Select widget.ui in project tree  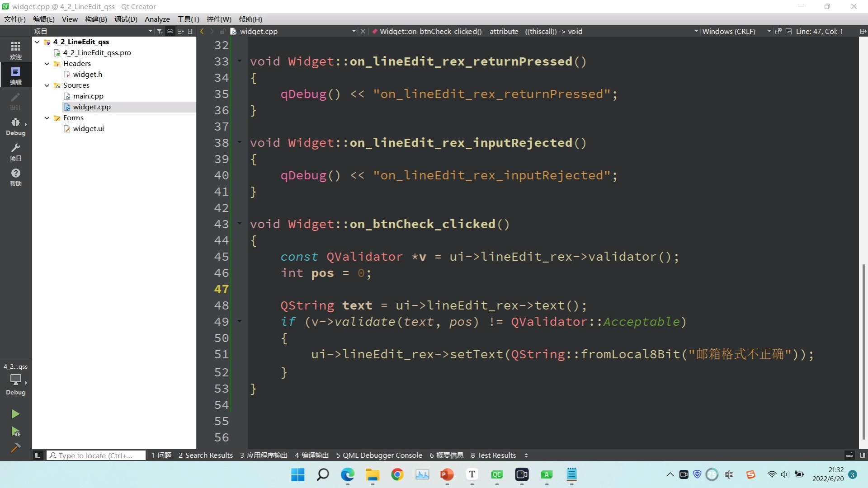[89, 128]
